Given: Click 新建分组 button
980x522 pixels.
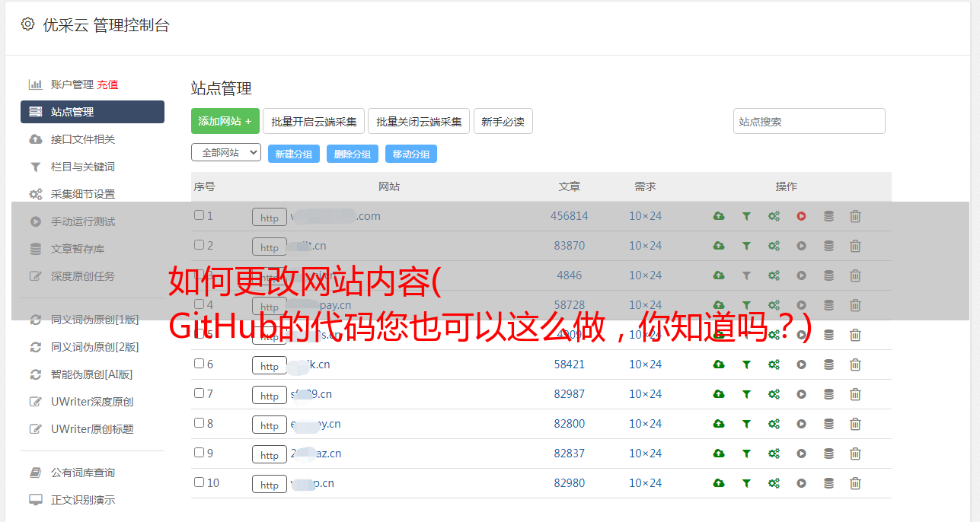Looking at the screenshot, I should (x=294, y=154).
